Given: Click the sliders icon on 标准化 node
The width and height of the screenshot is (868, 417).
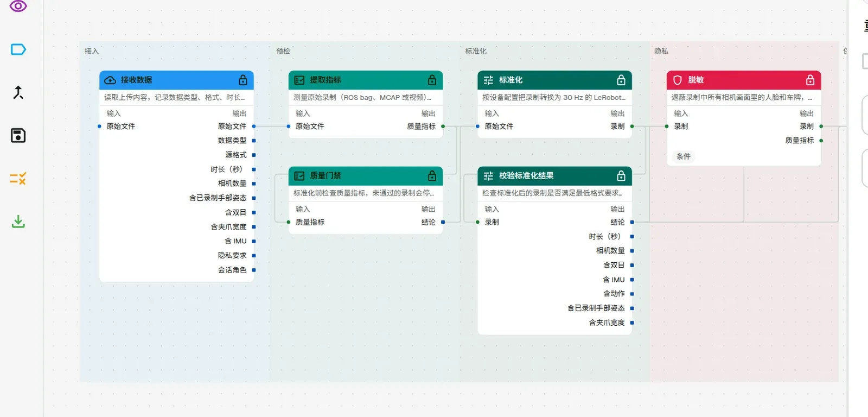Looking at the screenshot, I should (x=488, y=80).
